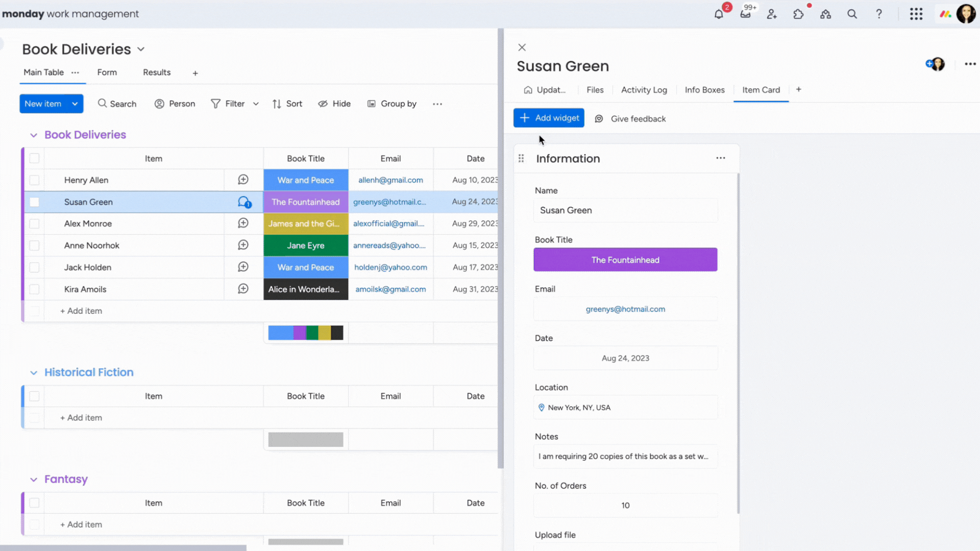
Task: Click Hide columns button
Action: 334,104
